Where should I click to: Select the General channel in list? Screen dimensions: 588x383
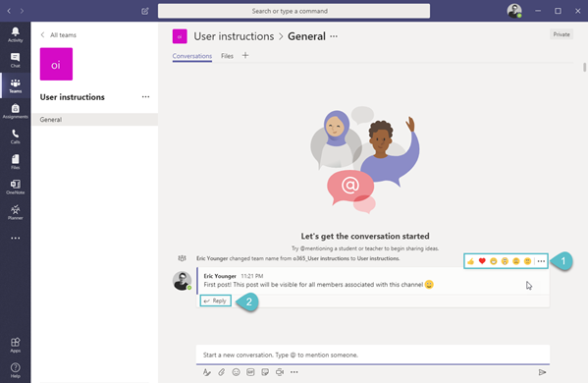(95, 119)
